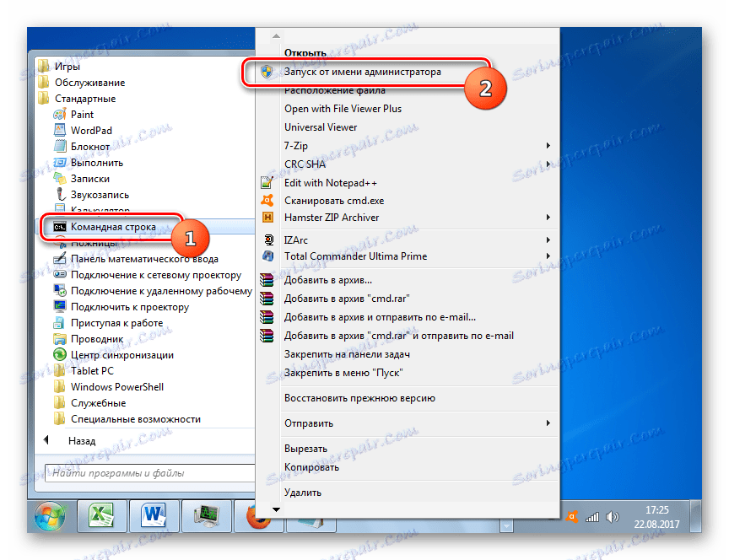The width and height of the screenshot is (729, 560).
Task: Open Word from the taskbar
Action: [x=154, y=515]
